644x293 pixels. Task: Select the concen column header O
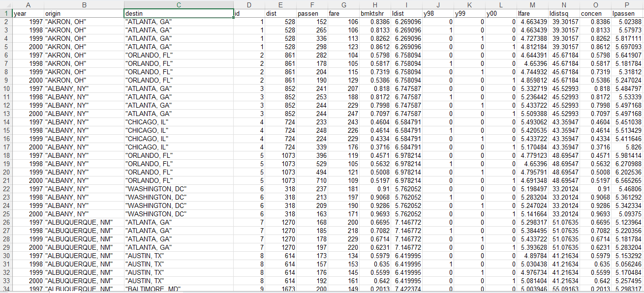pos(595,5)
